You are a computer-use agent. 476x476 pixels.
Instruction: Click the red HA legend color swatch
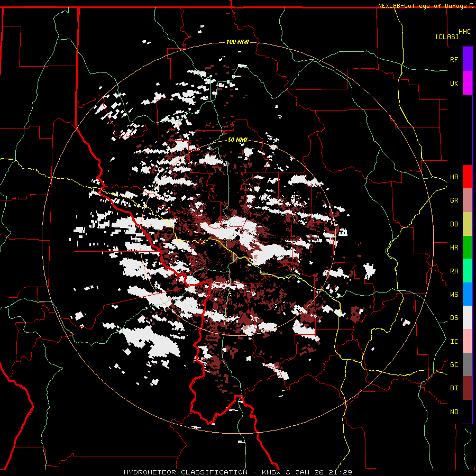(x=467, y=177)
